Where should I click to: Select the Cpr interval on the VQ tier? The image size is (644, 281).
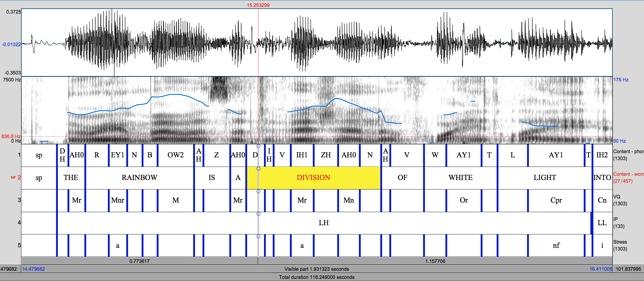point(556,200)
